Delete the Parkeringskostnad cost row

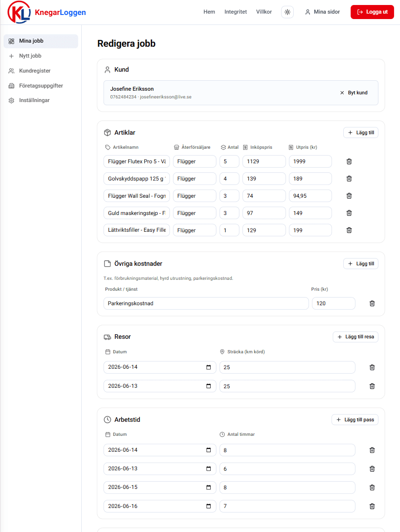pyautogui.click(x=372, y=303)
